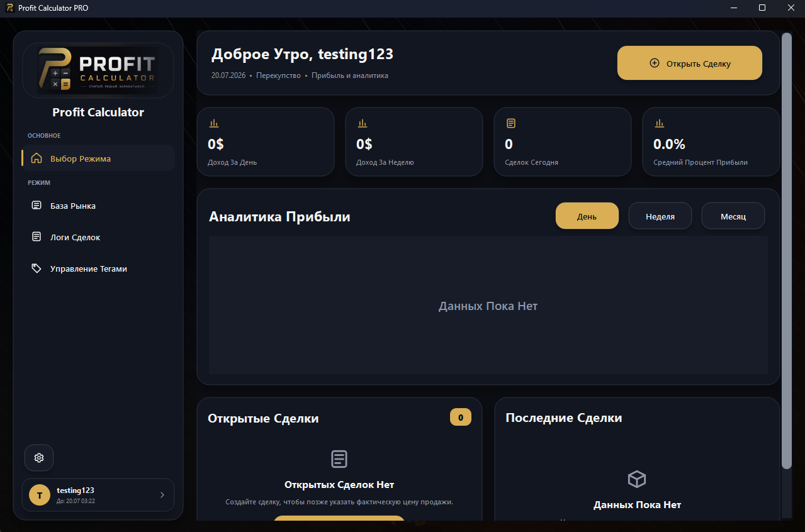Minimize the Profit Calculator PRO window
The image size is (805, 532).
734,8
